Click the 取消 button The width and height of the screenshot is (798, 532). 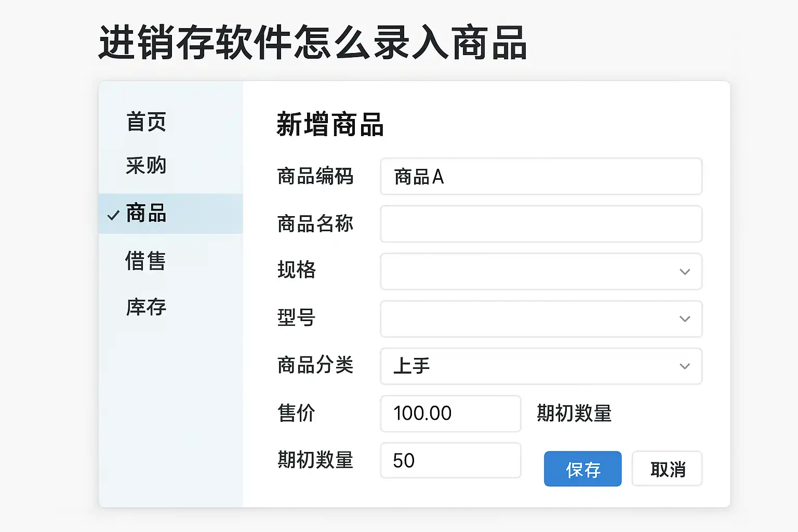[x=667, y=469]
